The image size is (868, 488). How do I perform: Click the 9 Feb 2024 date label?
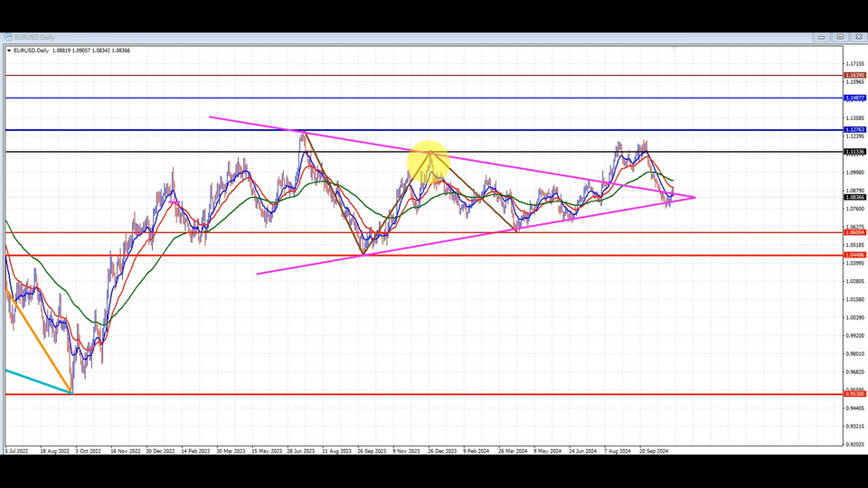pos(476,451)
